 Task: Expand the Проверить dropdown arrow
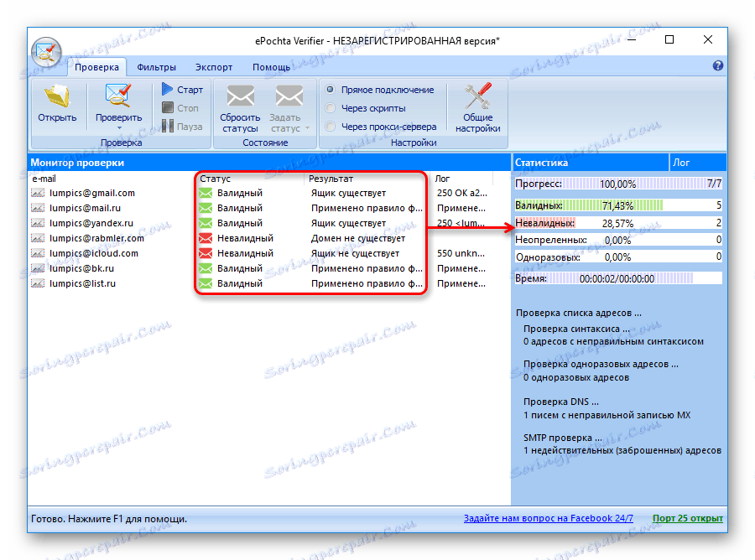pos(120,127)
